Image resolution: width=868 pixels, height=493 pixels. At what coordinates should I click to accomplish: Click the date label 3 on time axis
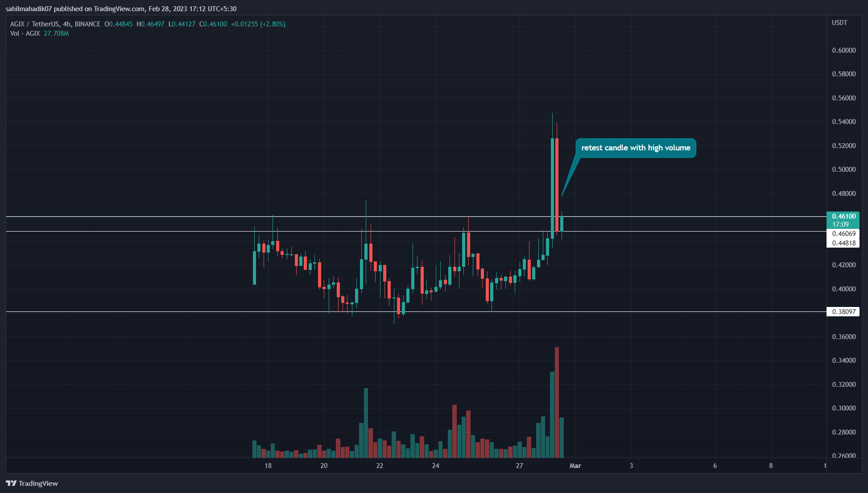click(631, 465)
